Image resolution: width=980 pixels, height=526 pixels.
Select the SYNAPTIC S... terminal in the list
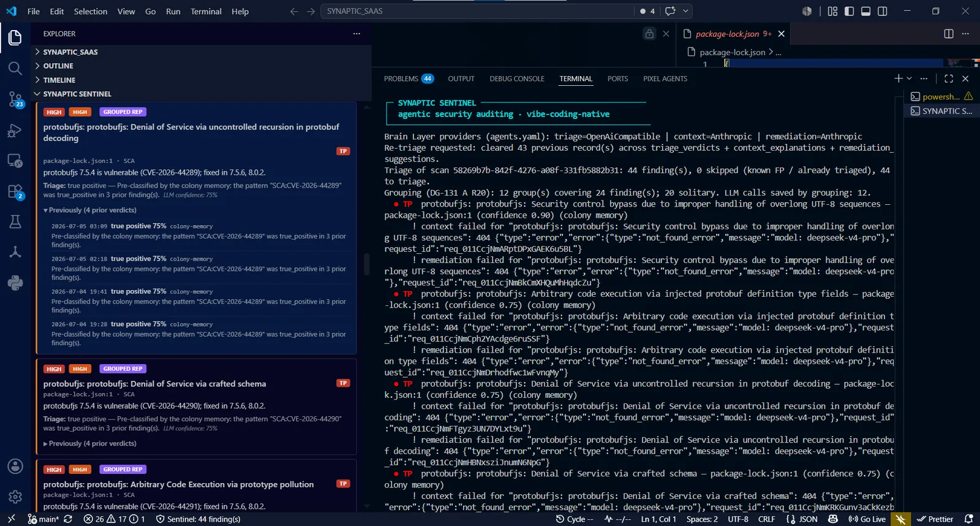point(941,111)
